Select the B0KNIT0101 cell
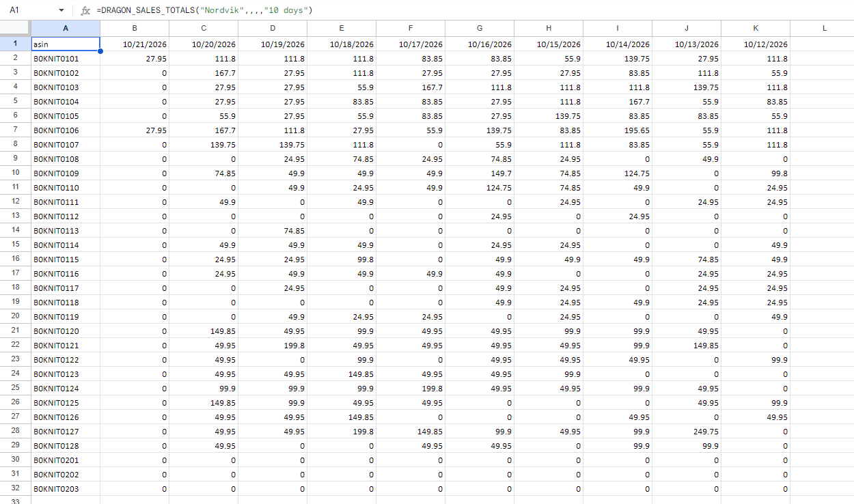This screenshot has height=504, width=854. coord(66,59)
